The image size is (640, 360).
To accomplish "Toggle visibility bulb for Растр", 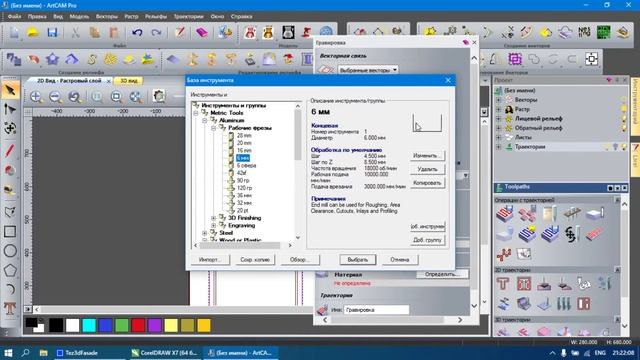I will (x=623, y=109).
